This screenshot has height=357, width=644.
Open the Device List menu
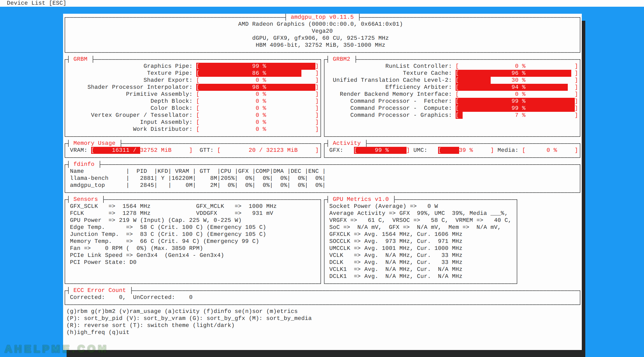click(x=36, y=3)
